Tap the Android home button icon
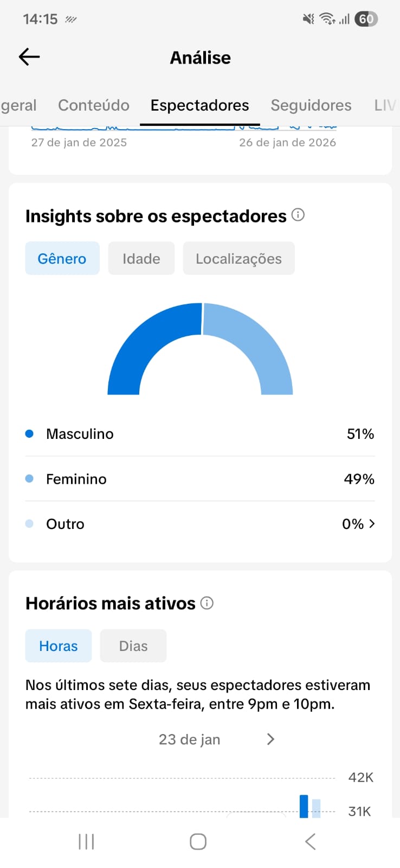The width and height of the screenshot is (400, 868). (198, 842)
